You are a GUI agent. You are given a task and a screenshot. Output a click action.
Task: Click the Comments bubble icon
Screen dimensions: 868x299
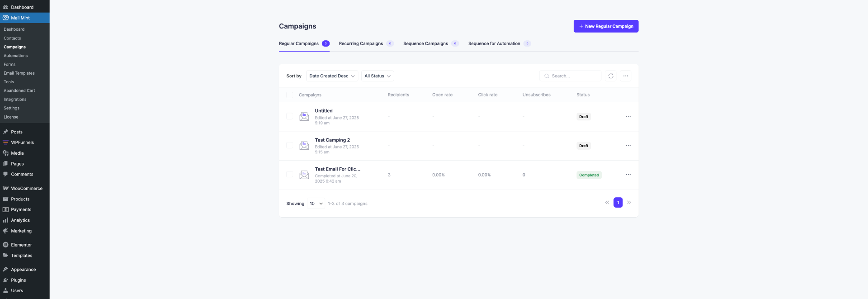click(x=5, y=174)
